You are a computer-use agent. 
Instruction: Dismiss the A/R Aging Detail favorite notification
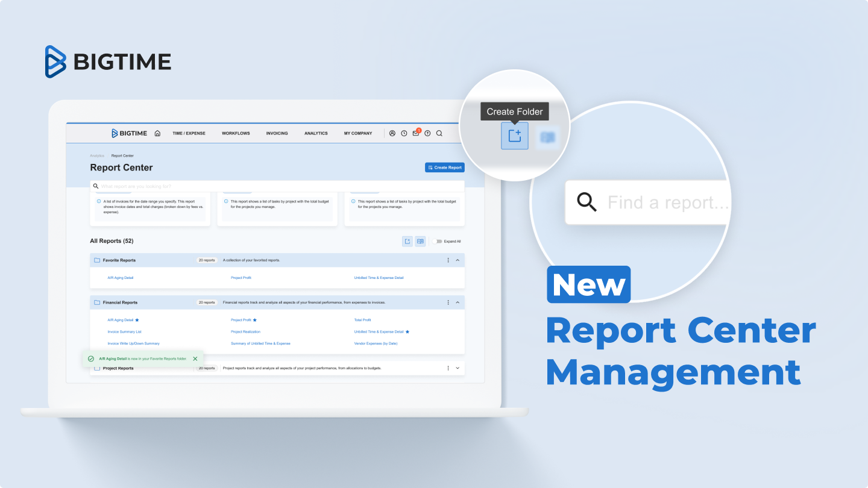click(x=195, y=358)
